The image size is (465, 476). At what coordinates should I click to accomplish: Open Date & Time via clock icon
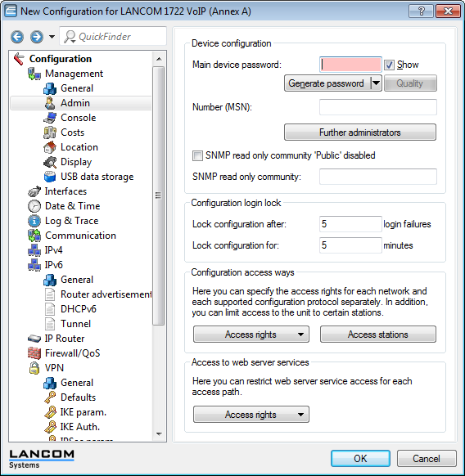click(x=34, y=206)
